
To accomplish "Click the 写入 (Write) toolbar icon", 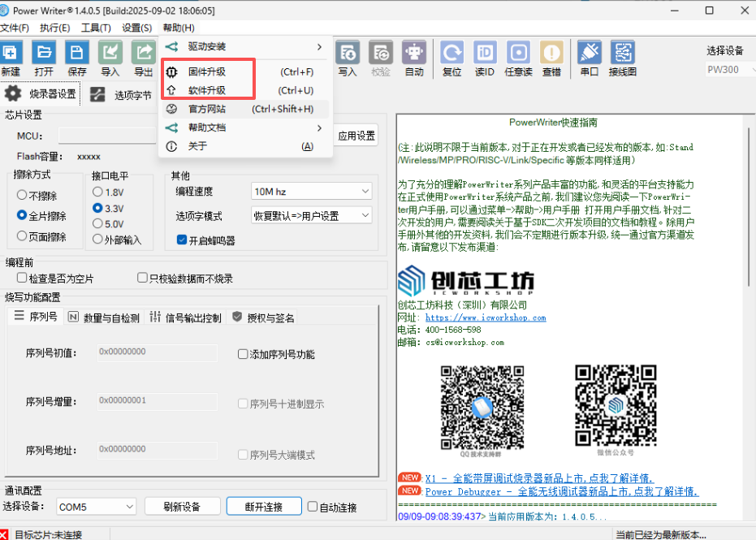I will [348, 52].
